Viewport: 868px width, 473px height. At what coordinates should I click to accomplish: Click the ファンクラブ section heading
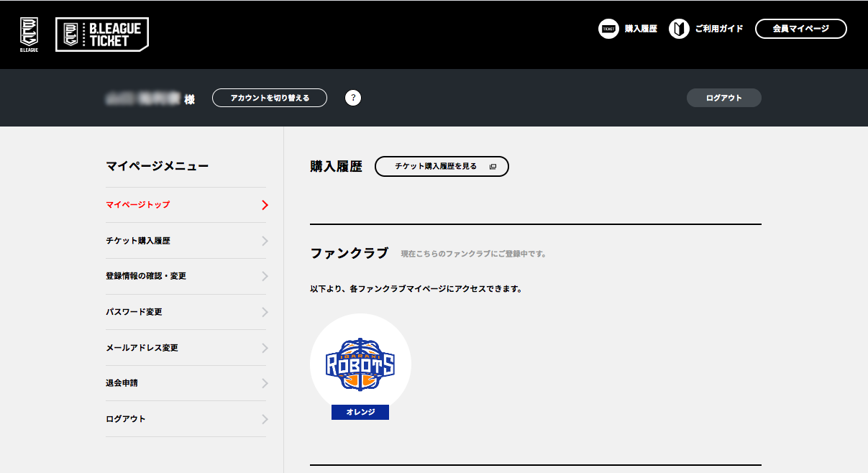(349, 253)
